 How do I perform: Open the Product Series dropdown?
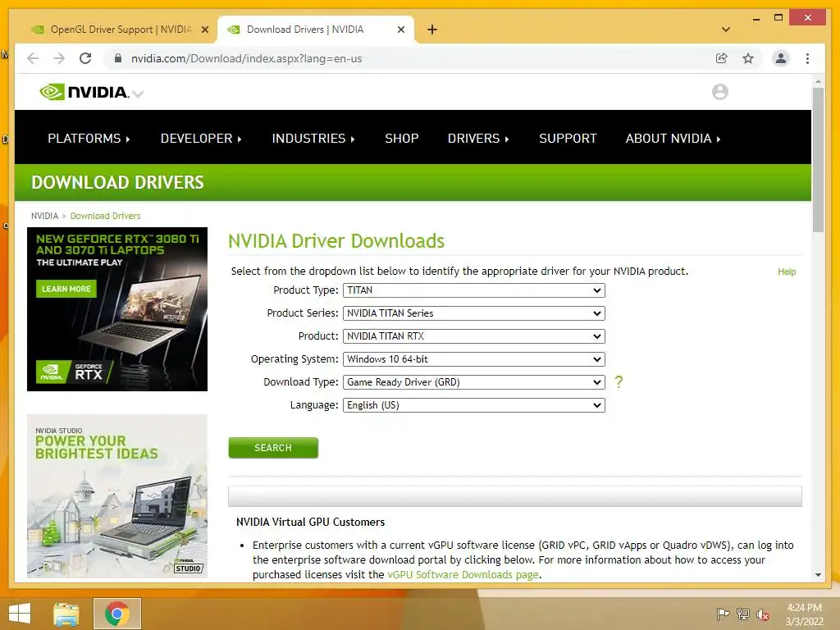474,313
